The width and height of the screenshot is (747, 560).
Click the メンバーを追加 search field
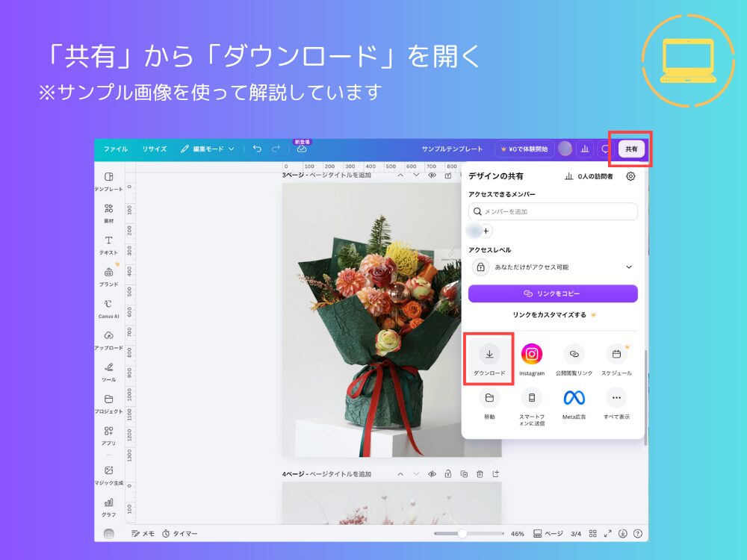553,211
